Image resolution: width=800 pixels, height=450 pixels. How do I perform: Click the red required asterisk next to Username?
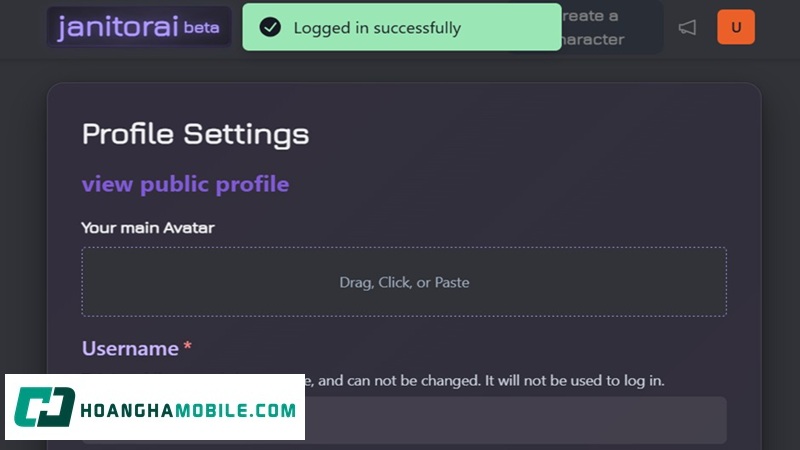187,349
